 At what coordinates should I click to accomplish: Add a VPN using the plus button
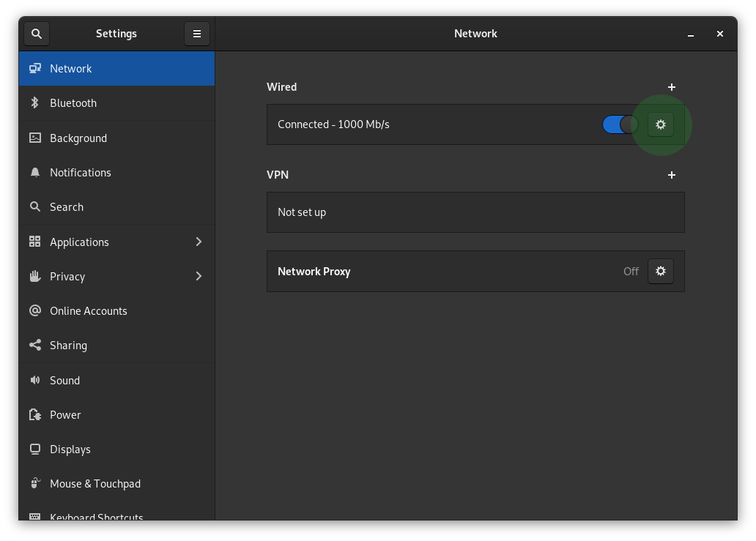point(671,174)
